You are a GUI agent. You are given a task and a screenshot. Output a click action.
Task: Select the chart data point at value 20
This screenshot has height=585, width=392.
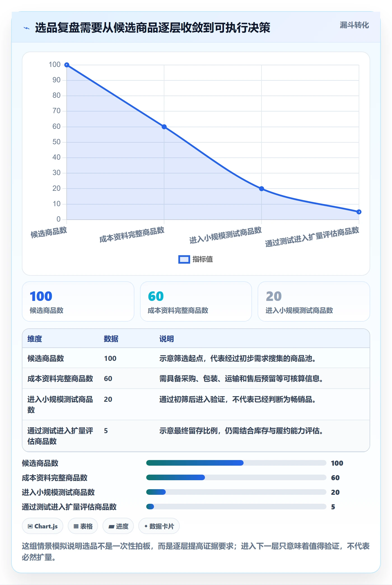(262, 189)
